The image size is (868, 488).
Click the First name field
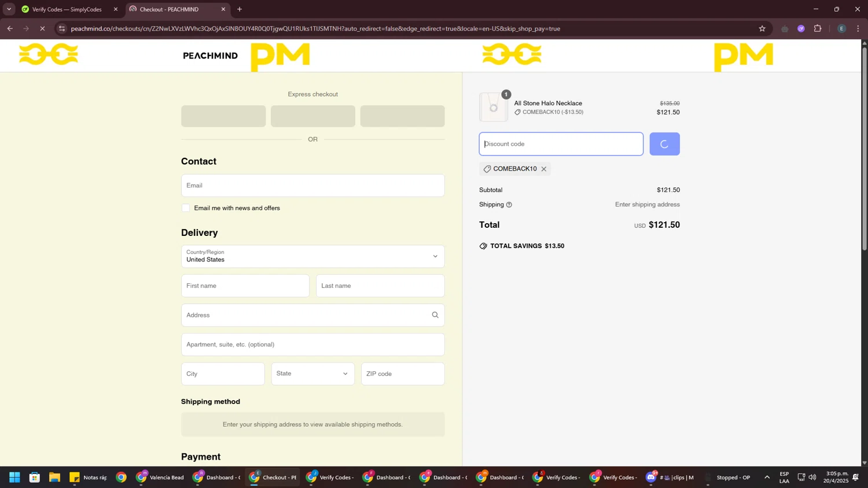pyautogui.click(x=245, y=286)
